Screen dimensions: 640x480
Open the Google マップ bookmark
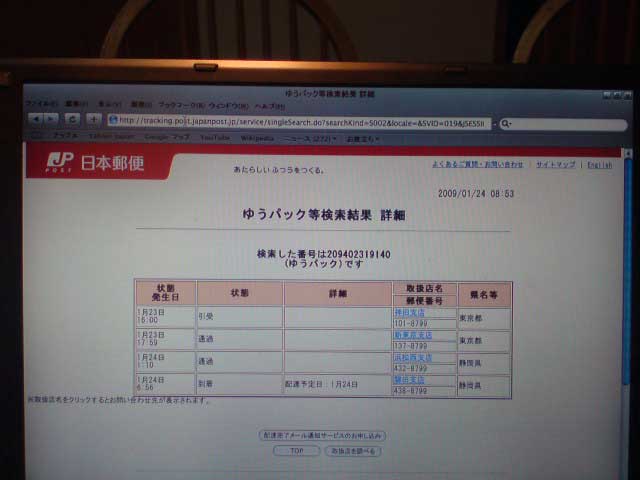(167, 137)
